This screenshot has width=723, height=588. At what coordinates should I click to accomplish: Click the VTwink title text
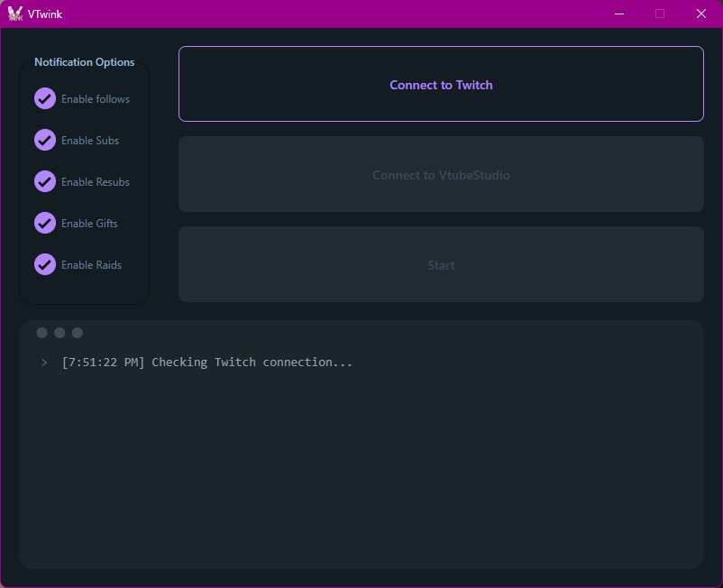coord(45,14)
